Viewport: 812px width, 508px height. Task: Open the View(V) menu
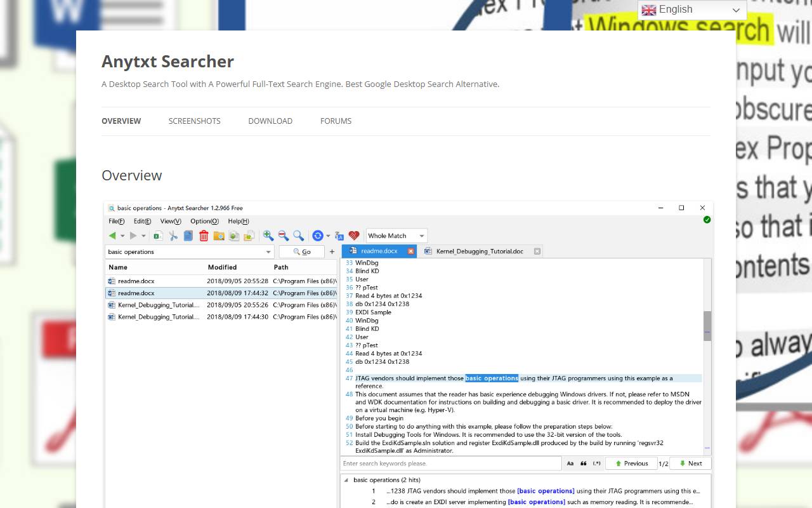[x=171, y=221]
